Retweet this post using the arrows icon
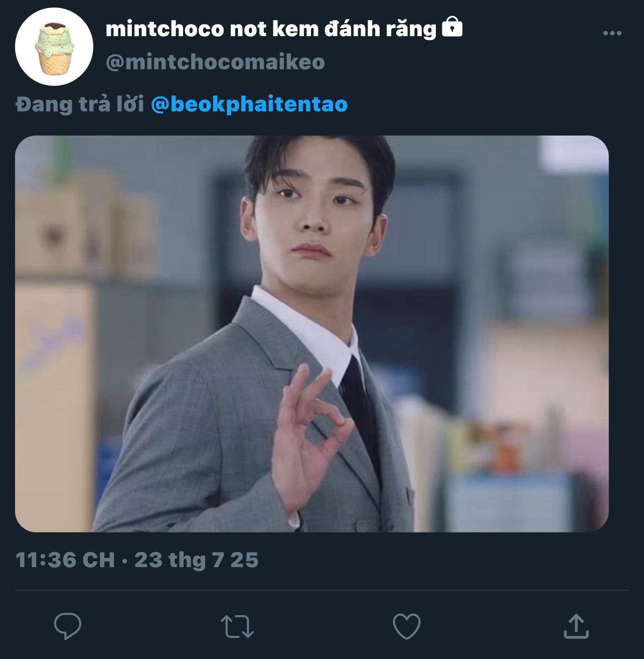 (237, 626)
